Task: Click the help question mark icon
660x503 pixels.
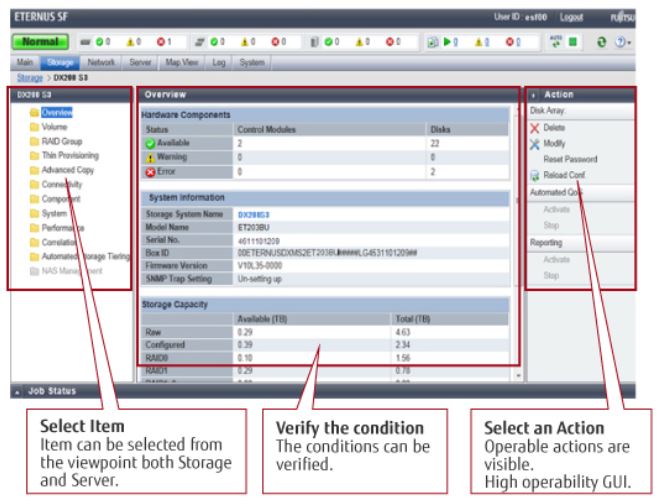Action: pos(620,42)
